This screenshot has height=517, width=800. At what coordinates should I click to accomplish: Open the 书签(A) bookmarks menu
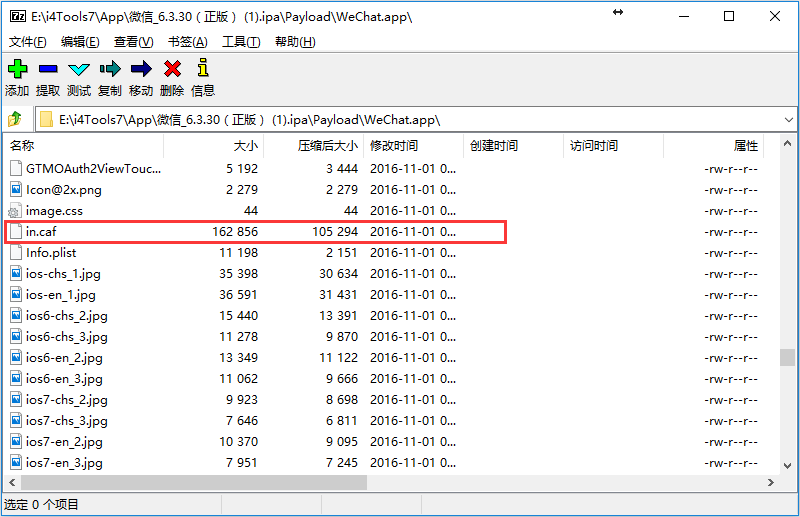187,42
